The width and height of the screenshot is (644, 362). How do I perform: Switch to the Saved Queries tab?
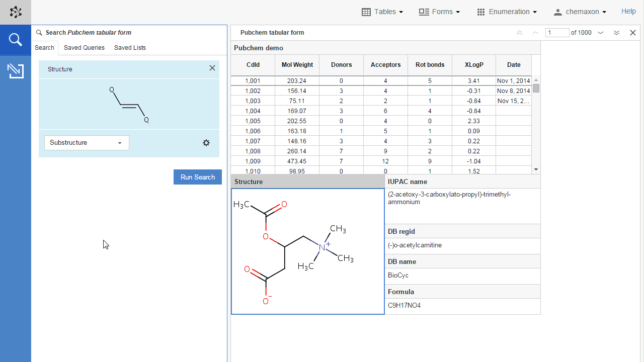(x=84, y=48)
